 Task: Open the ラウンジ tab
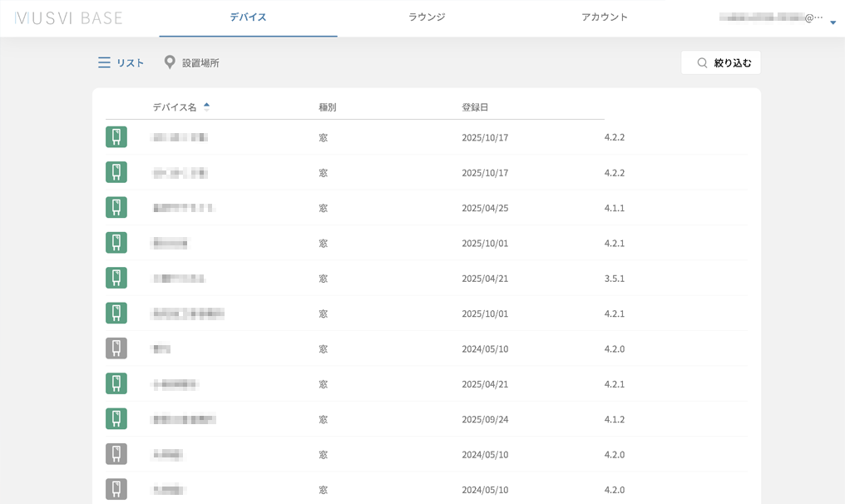[x=427, y=17]
